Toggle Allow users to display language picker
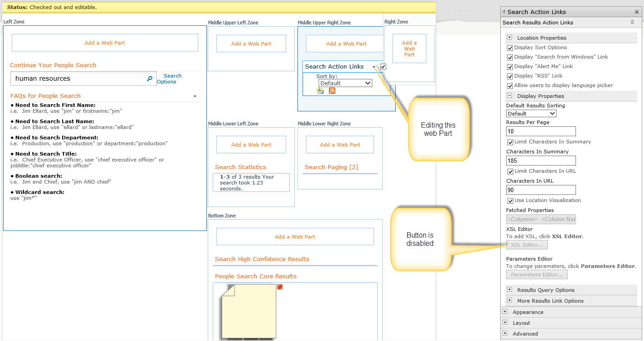The height and width of the screenshot is (341, 644). click(x=510, y=86)
